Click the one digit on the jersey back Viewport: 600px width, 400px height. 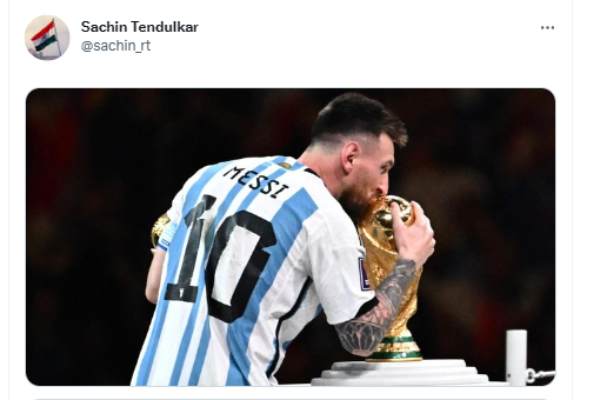189,249
